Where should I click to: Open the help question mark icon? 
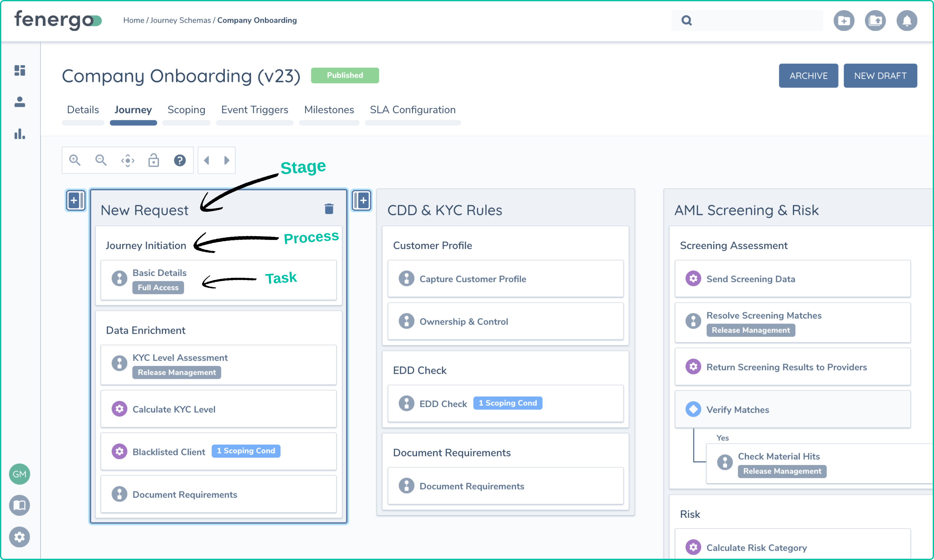coord(180,160)
